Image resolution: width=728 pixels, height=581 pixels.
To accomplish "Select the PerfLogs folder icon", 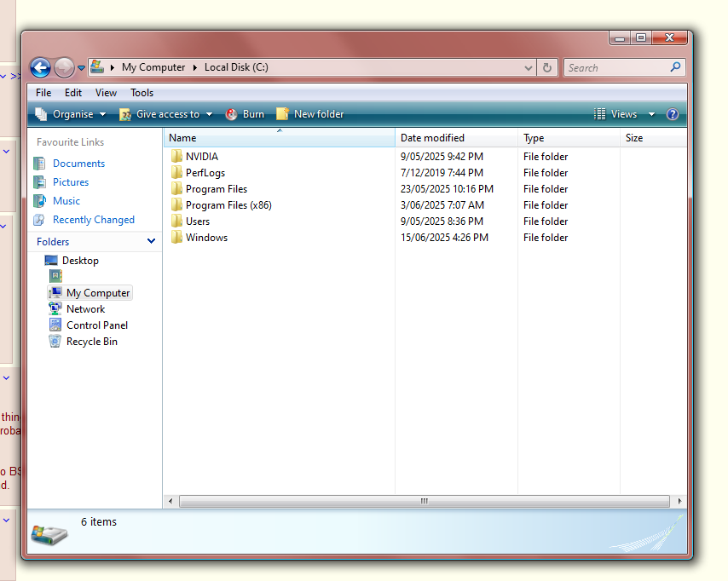I will pos(176,173).
